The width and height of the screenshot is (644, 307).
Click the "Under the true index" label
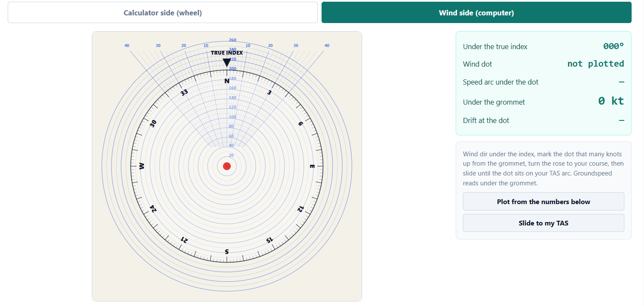(495, 47)
